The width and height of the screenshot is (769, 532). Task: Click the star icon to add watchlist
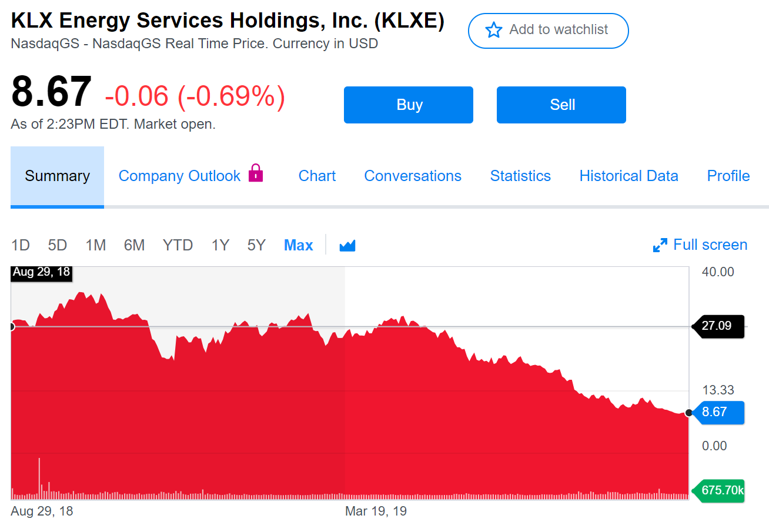493,31
